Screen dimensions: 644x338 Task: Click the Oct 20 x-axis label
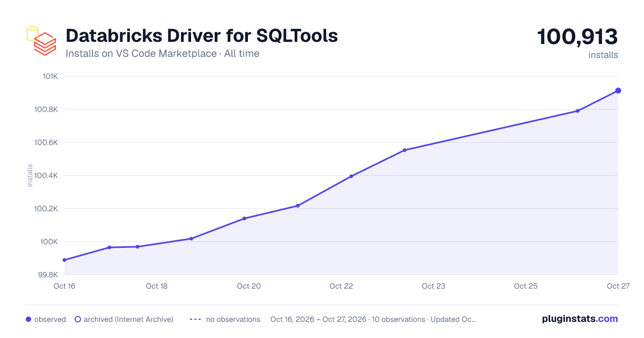(x=249, y=286)
